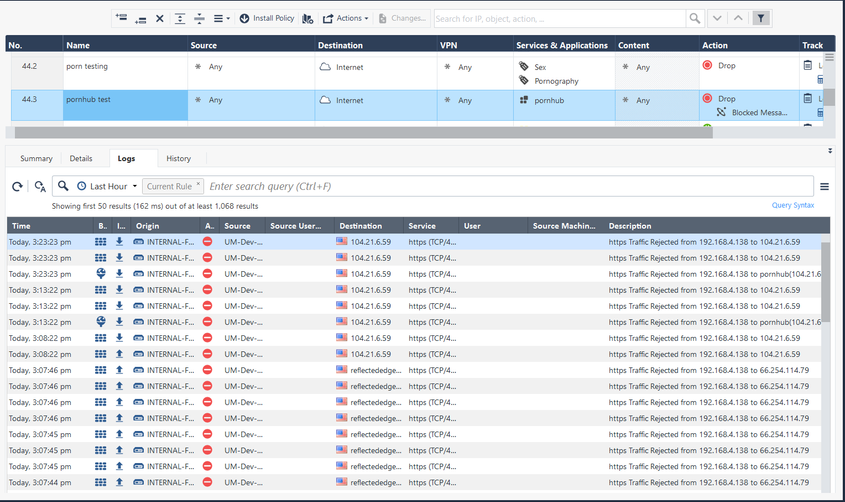Open the History tab

click(178, 158)
